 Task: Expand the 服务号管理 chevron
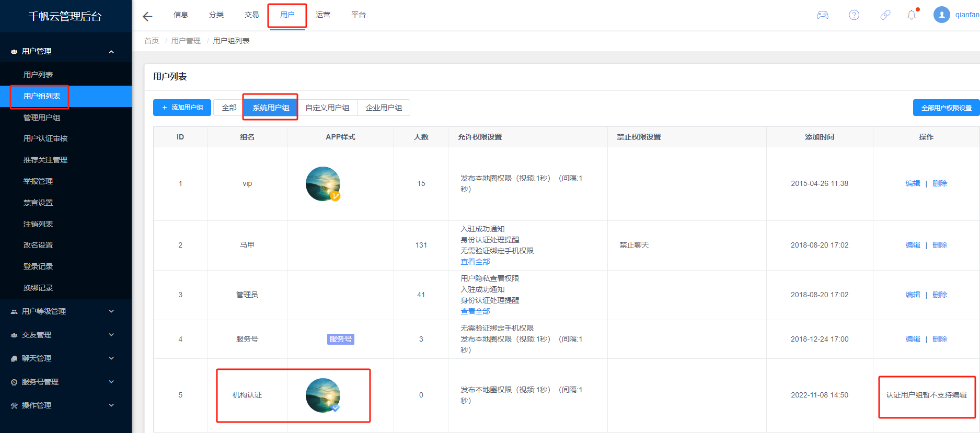[x=111, y=382]
